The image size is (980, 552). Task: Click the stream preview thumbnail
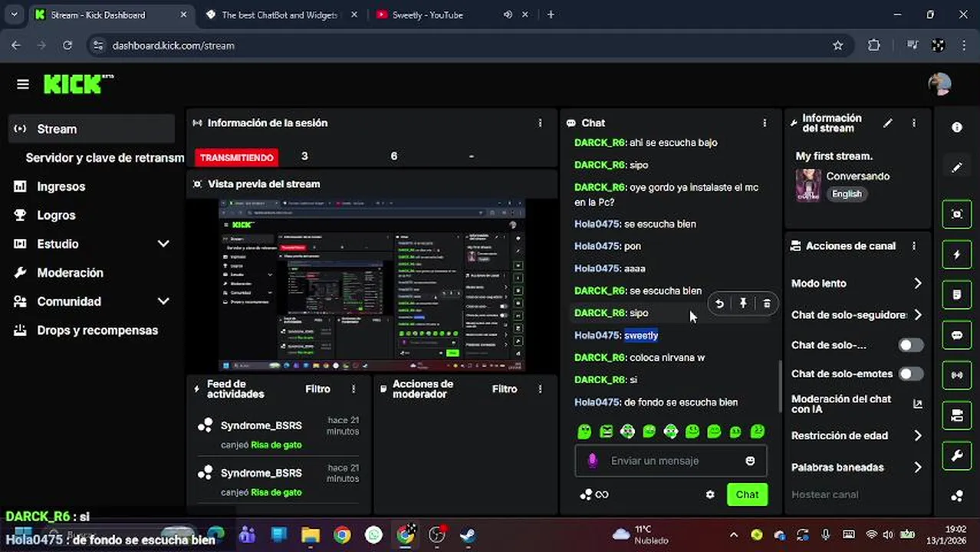coord(372,285)
